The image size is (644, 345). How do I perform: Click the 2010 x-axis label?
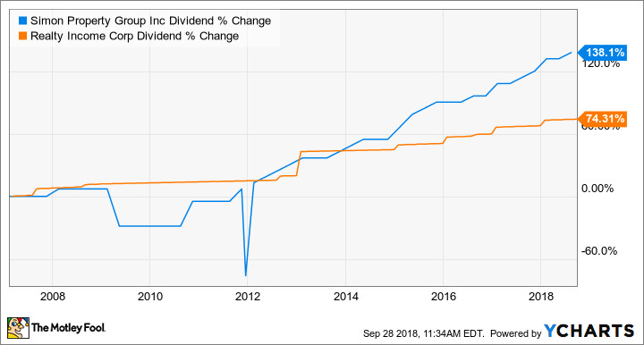pos(150,296)
